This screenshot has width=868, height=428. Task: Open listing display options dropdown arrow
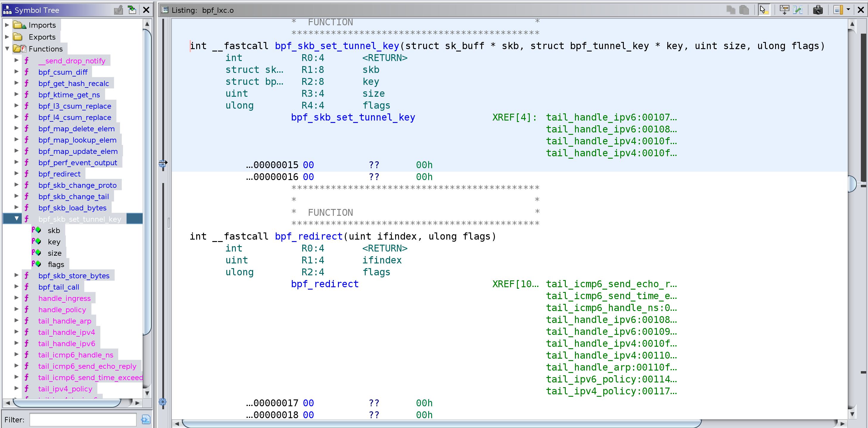click(848, 10)
